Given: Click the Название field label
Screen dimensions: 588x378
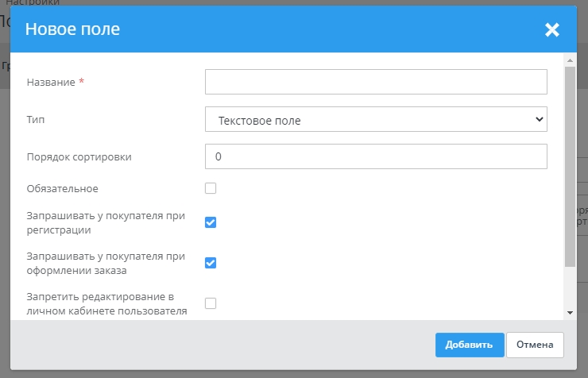Looking at the screenshot, I should [x=51, y=83].
